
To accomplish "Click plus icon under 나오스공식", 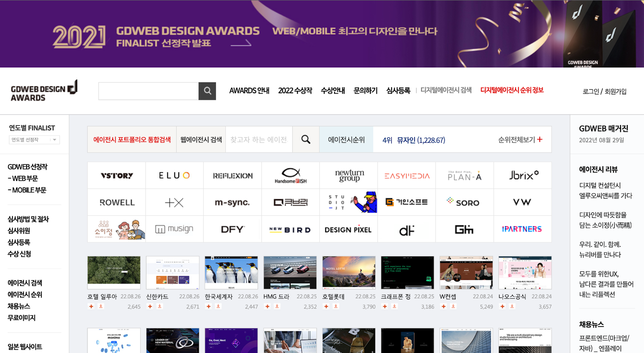I will (503, 306).
